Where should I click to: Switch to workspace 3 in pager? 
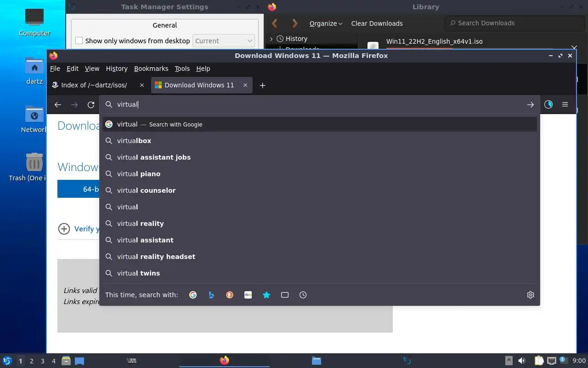click(x=42, y=361)
